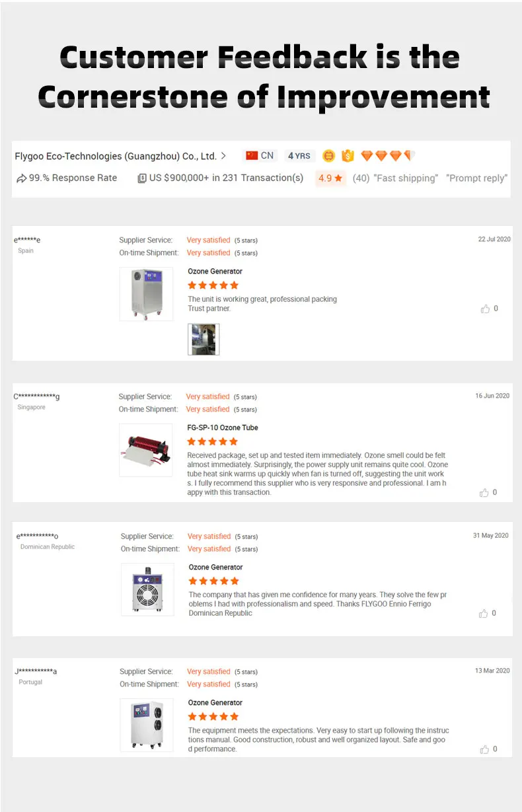
Task: Click the thumbs-up icon on Spain review
Action: pos(485,309)
